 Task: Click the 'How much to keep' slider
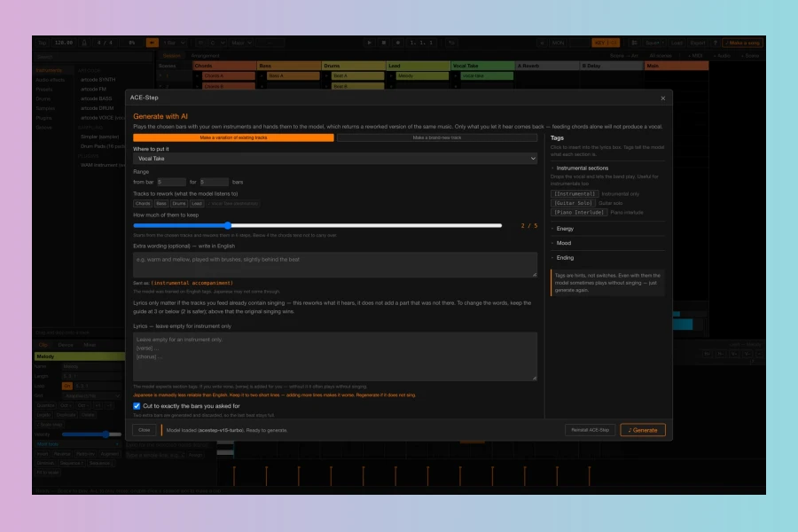(x=317, y=225)
